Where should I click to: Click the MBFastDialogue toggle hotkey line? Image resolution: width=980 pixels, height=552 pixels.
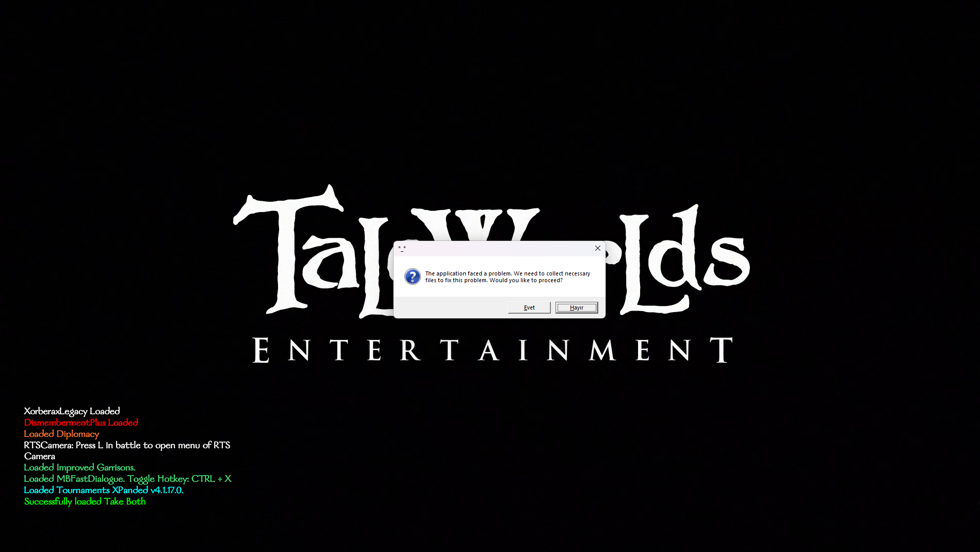(x=127, y=479)
